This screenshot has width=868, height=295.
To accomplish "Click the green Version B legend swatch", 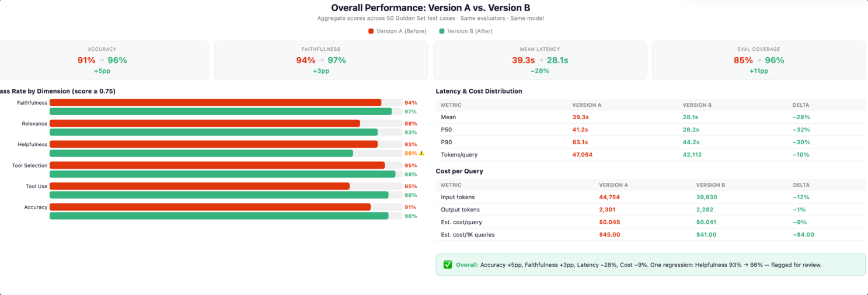I will pos(442,32).
